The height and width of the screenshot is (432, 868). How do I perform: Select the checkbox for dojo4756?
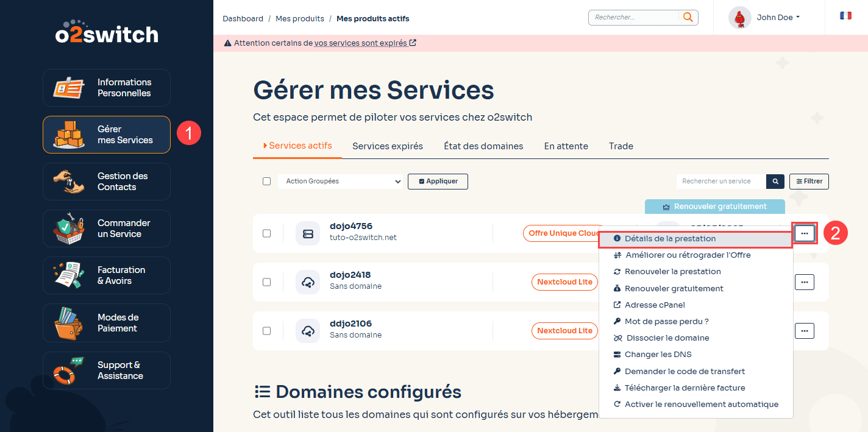[266, 233]
